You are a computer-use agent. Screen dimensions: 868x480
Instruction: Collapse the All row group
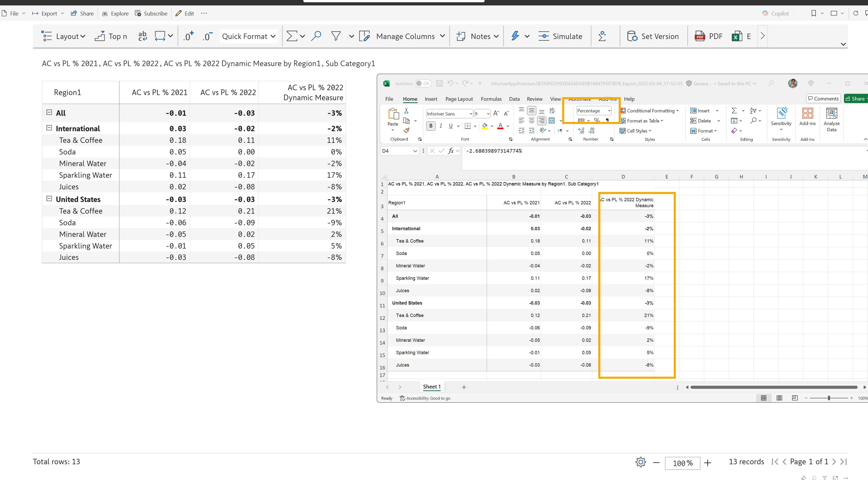[x=49, y=112]
